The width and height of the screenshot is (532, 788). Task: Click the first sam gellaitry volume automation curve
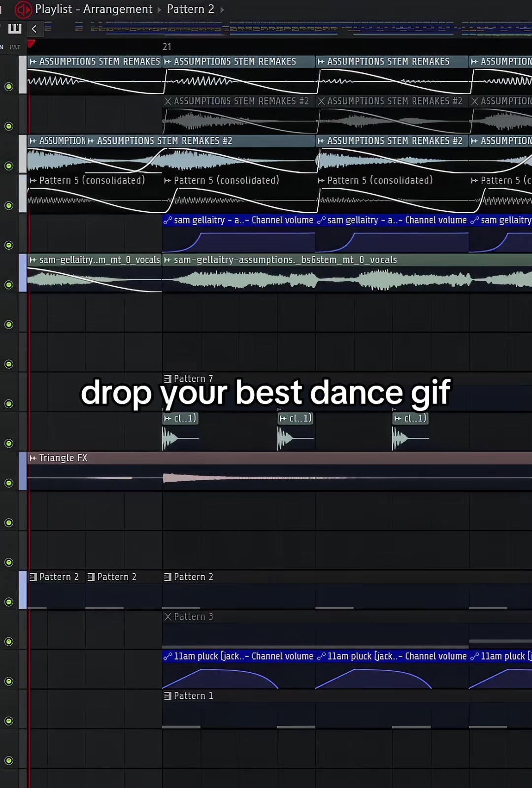click(238, 242)
